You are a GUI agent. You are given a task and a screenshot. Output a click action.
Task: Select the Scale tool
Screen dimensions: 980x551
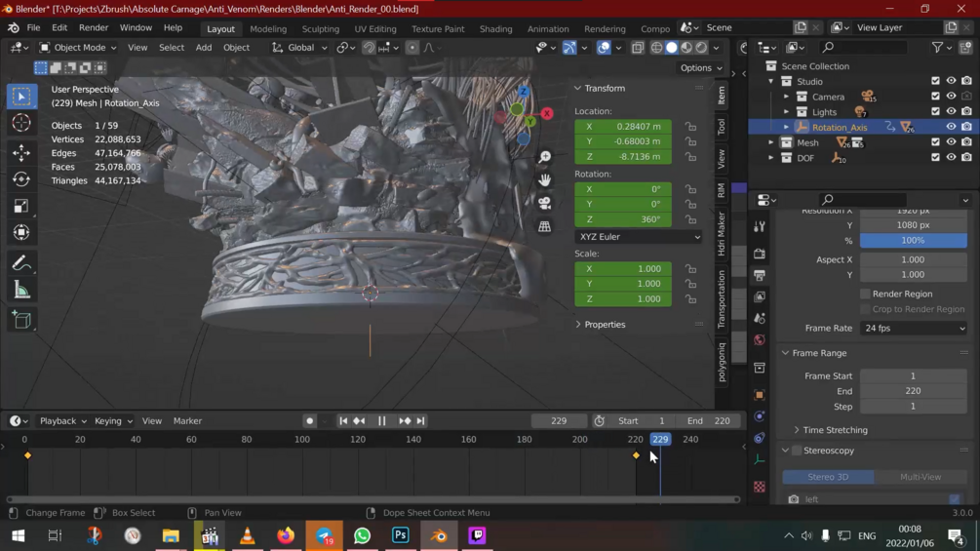[21, 206]
